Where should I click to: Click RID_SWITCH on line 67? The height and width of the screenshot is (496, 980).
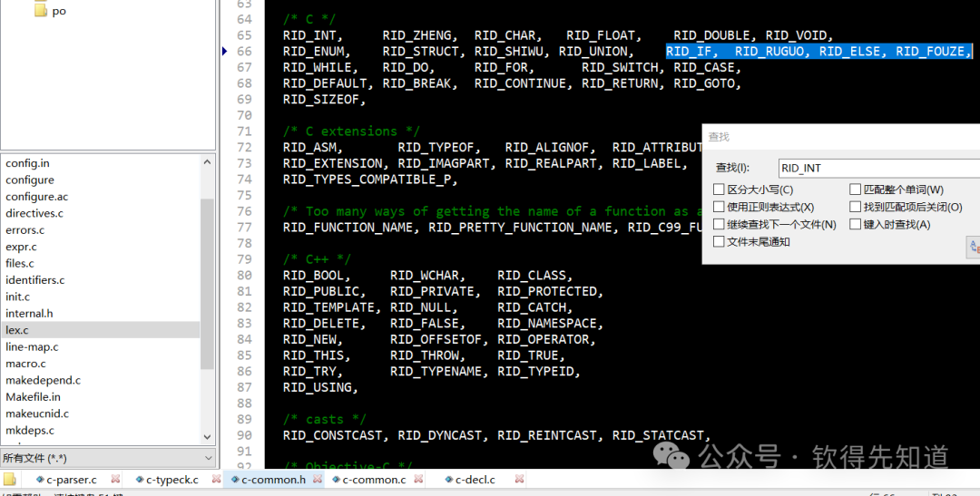point(620,67)
